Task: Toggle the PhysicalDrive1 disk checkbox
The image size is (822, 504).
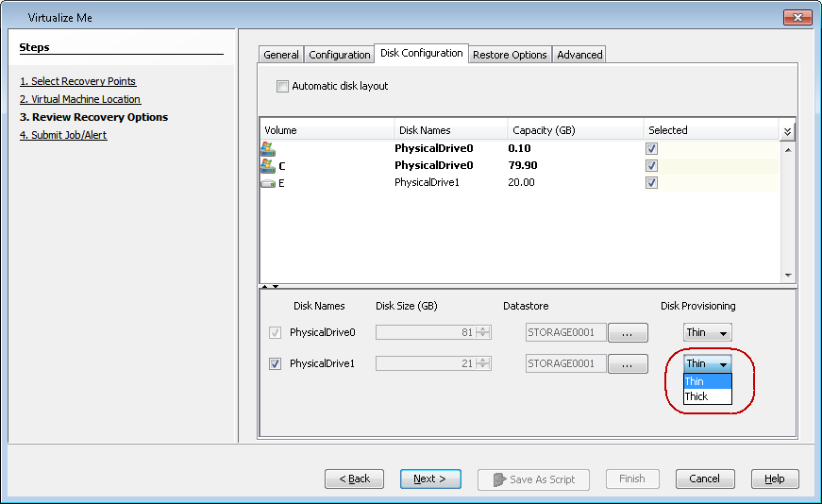Action: 275,363
